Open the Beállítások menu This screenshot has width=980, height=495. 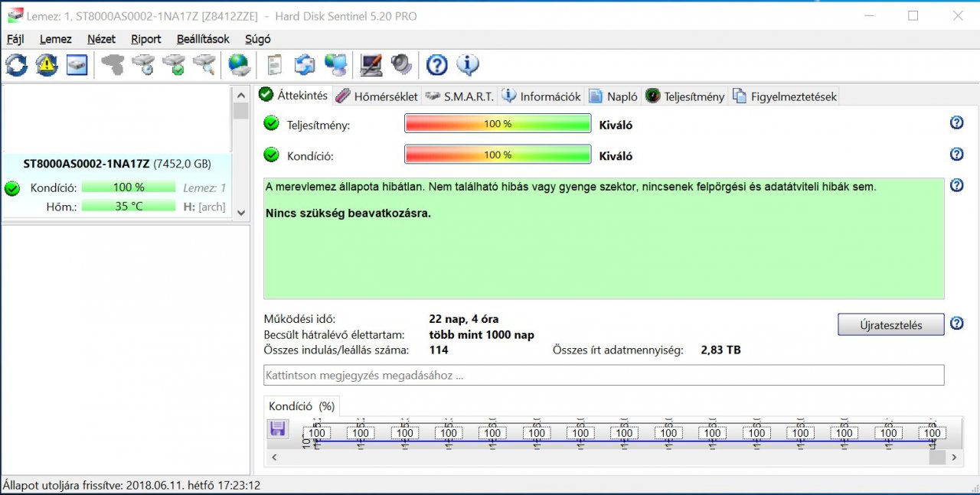click(203, 39)
